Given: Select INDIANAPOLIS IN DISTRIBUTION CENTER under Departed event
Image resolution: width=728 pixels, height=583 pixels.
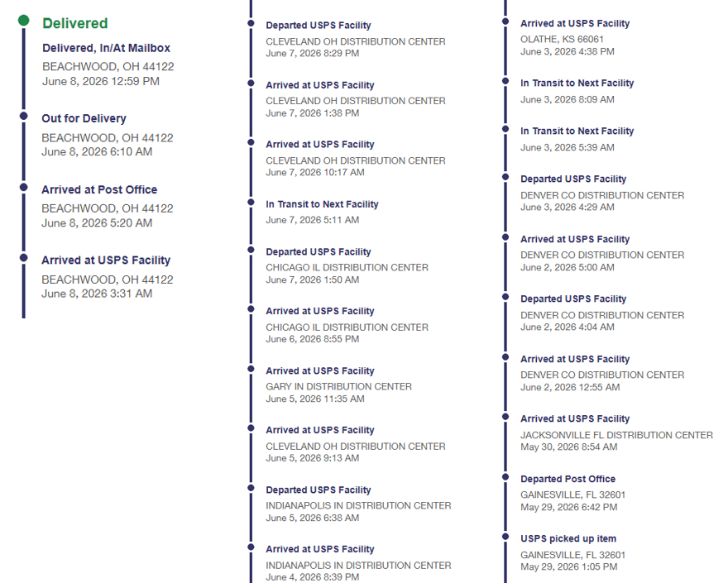Looking at the screenshot, I should [358, 506].
